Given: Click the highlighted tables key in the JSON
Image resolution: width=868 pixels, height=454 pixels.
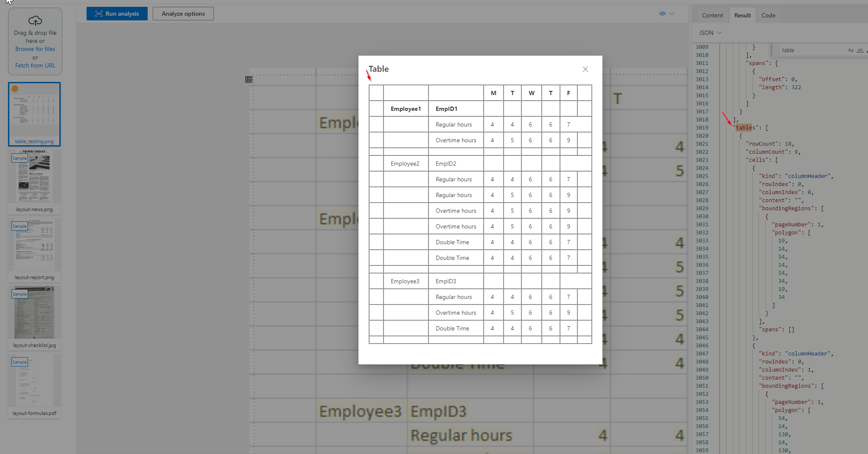Looking at the screenshot, I should [745, 128].
